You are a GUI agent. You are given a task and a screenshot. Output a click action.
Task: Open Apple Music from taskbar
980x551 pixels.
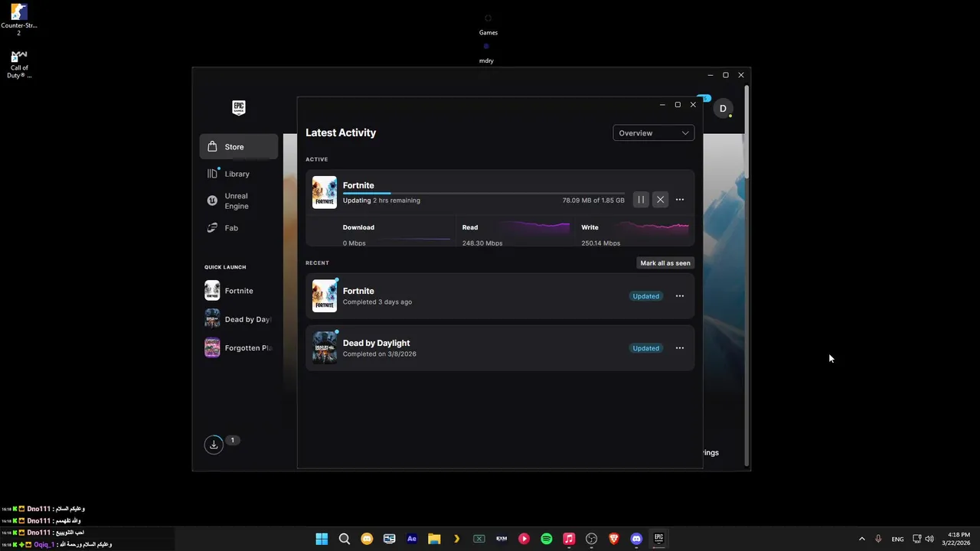tap(569, 539)
